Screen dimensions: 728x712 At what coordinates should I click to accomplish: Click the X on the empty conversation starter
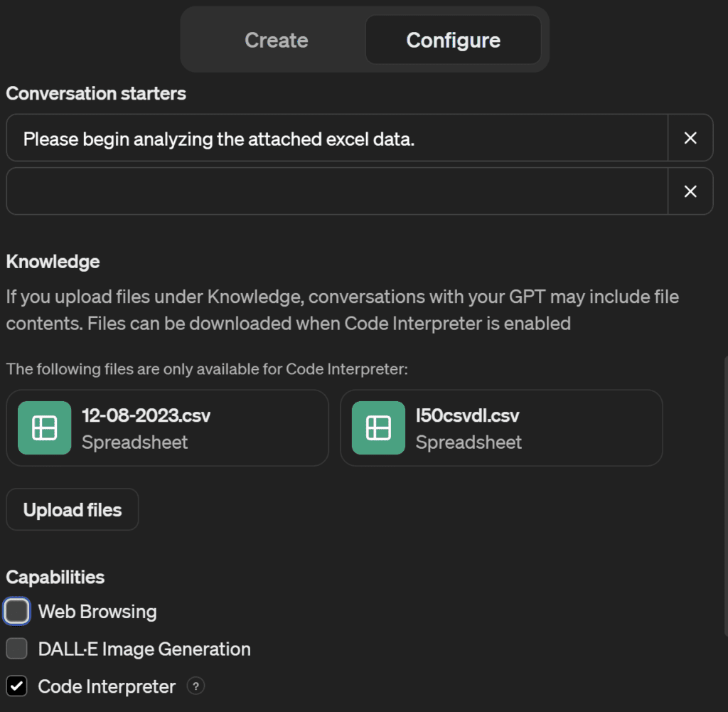point(690,191)
